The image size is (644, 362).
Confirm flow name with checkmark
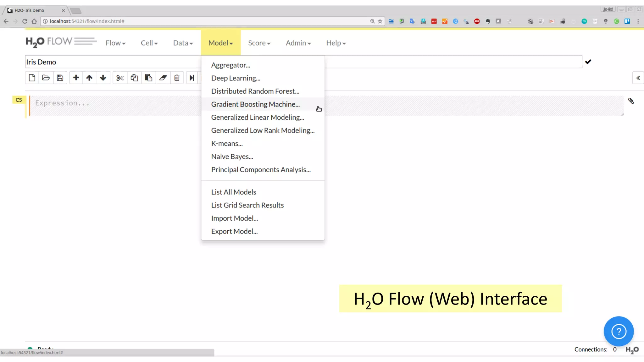588,62
